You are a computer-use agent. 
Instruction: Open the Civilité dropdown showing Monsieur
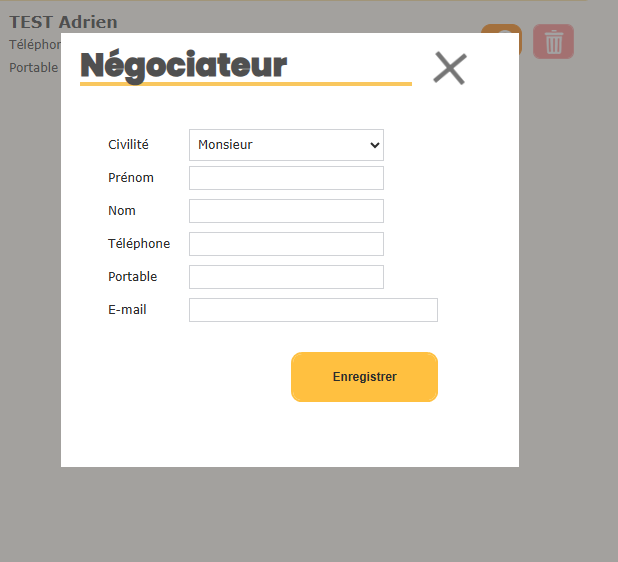click(x=286, y=145)
